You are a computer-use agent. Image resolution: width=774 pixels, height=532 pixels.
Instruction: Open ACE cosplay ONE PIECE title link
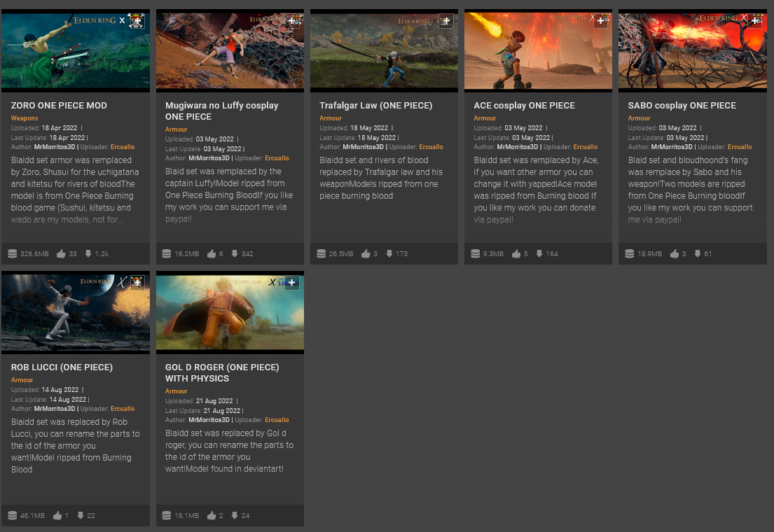tap(524, 106)
